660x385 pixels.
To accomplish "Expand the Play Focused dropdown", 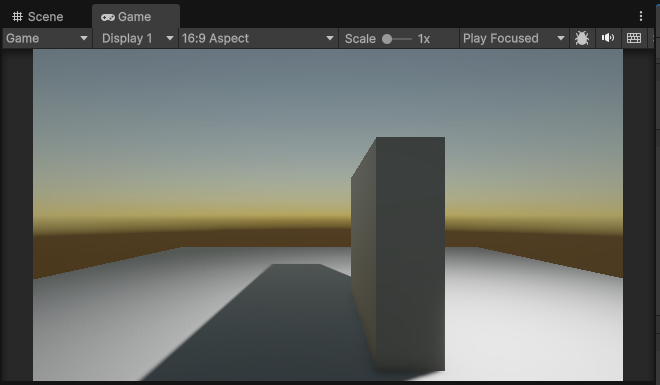I will tap(514, 38).
